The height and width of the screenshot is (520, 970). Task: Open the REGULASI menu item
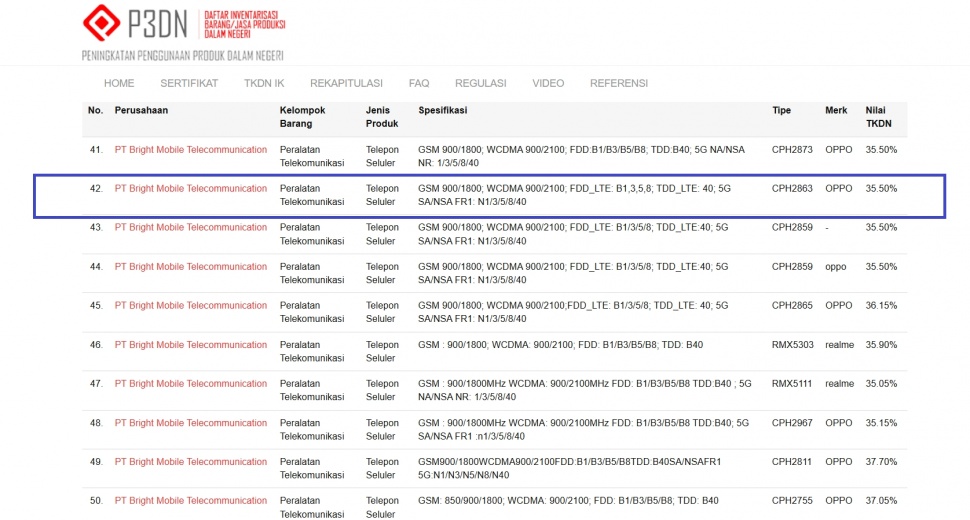pyautogui.click(x=481, y=83)
